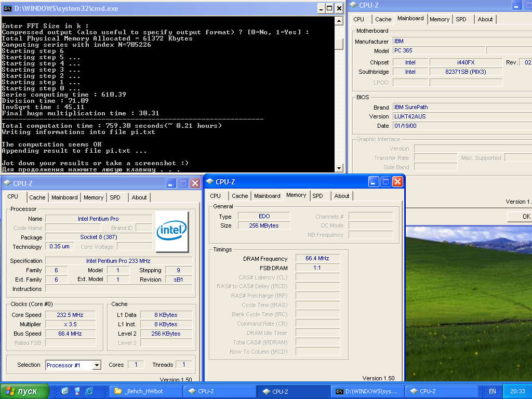Click the Model 'PC 365' field
This screenshot has height=399, width=532.
pos(438,50)
